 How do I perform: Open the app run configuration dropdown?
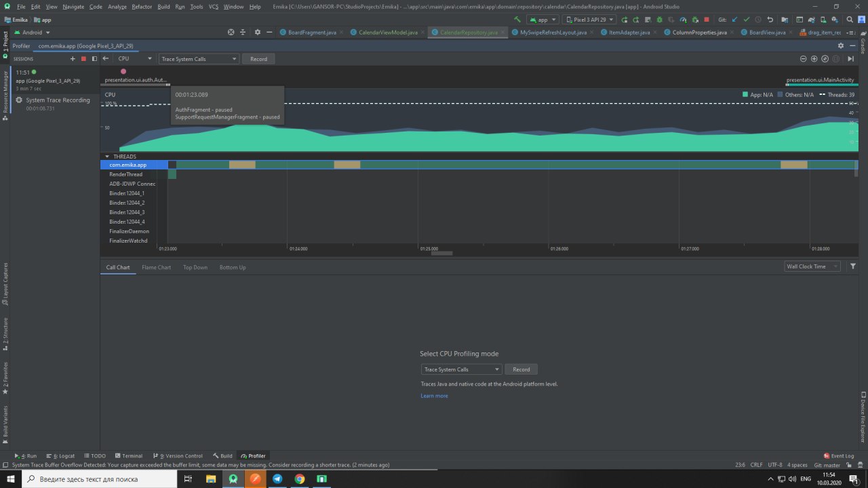[542, 20]
